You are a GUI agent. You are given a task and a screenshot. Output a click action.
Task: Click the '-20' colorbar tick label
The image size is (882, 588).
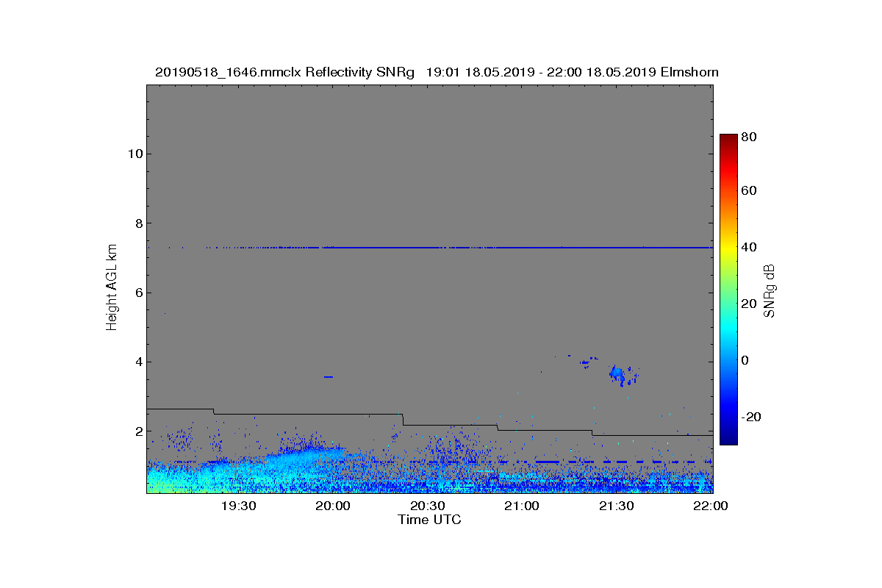[x=753, y=417]
